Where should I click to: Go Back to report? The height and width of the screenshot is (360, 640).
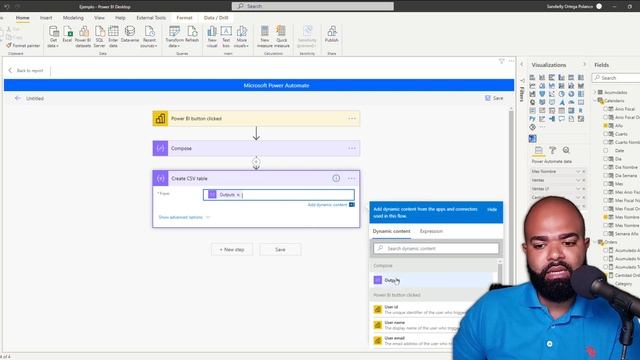pyautogui.click(x=26, y=71)
